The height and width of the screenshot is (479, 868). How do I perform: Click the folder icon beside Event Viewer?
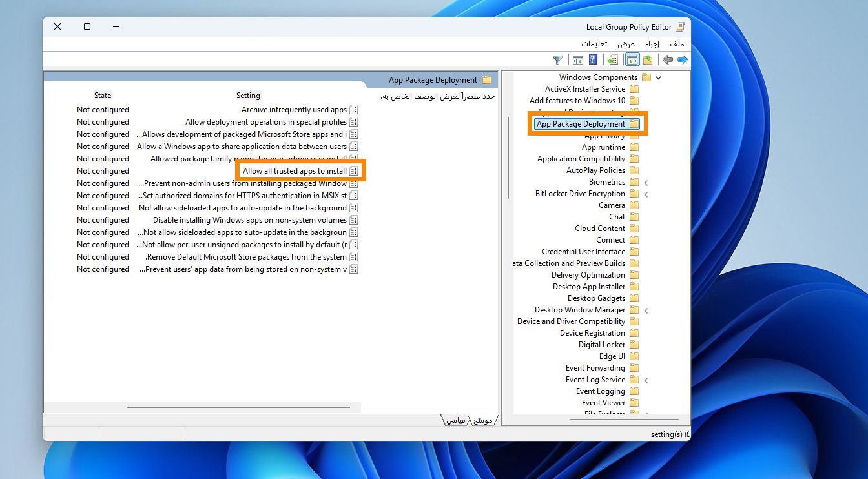[x=634, y=403]
